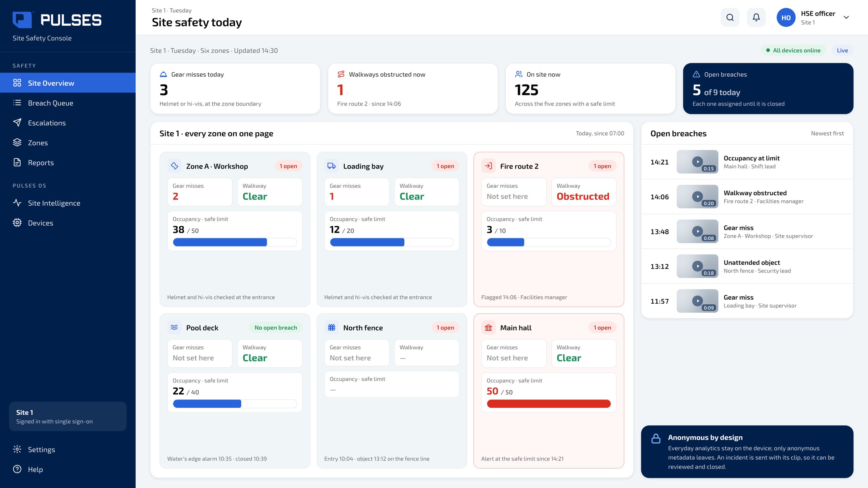This screenshot has height=488, width=868.
Task: Click Zone A occupancy progress bar
Action: pos(235,242)
